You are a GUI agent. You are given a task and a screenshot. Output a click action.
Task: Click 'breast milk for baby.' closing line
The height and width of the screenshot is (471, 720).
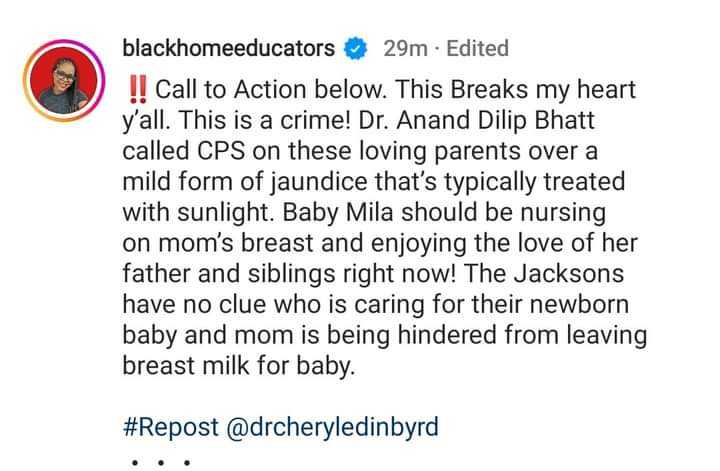pyautogui.click(x=238, y=367)
